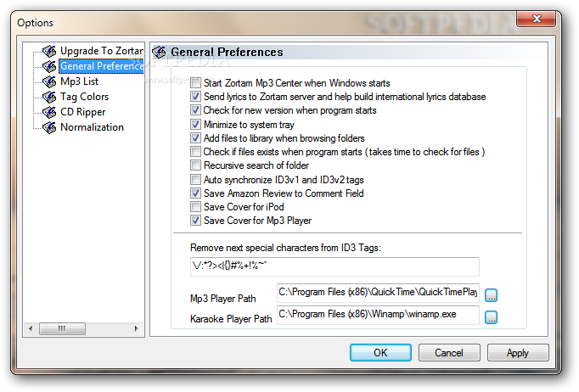This screenshot has height=392, width=579.
Task: Open the Upgrade To Zortam section
Action: [102, 51]
